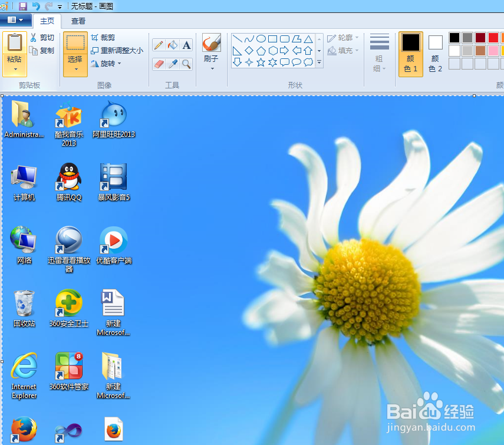Viewport: 504px width, 445px height.
Task: Expand the Rotate (旋转) dropdown
Action: (x=119, y=64)
